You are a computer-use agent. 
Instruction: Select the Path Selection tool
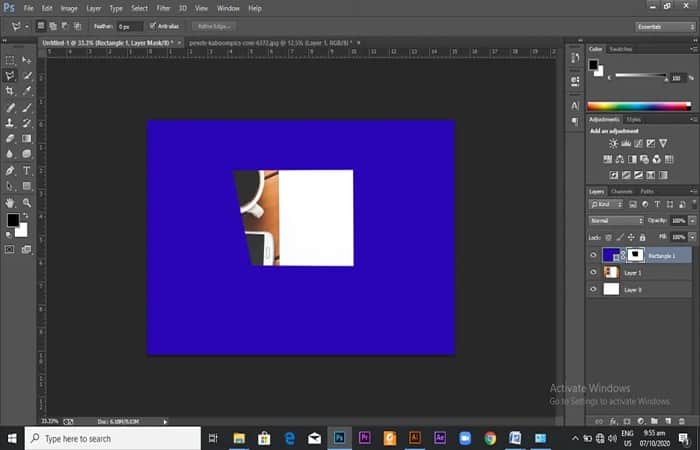click(10, 186)
